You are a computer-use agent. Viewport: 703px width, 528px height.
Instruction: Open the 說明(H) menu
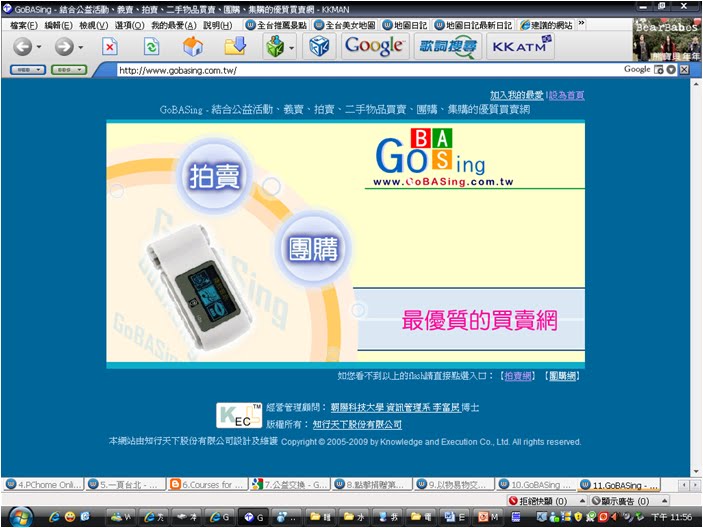tap(217, 25)
